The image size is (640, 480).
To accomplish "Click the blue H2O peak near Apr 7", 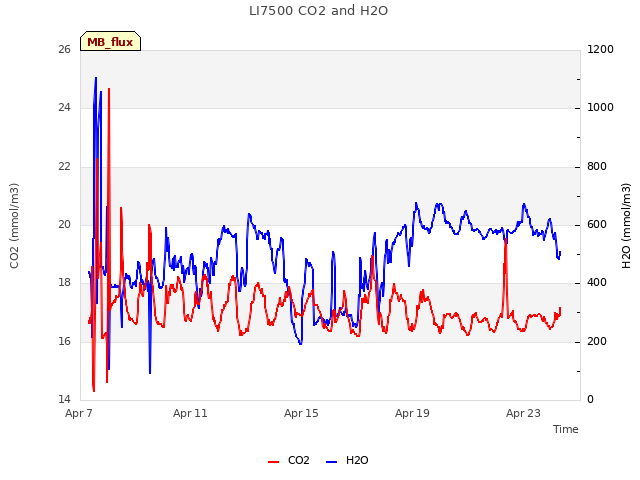I will tap(96, 78).
